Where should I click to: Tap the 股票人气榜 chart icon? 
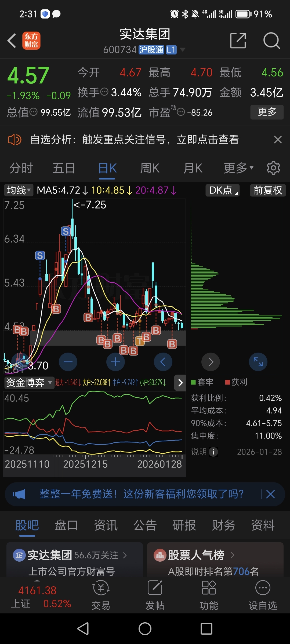click(160, 555)
